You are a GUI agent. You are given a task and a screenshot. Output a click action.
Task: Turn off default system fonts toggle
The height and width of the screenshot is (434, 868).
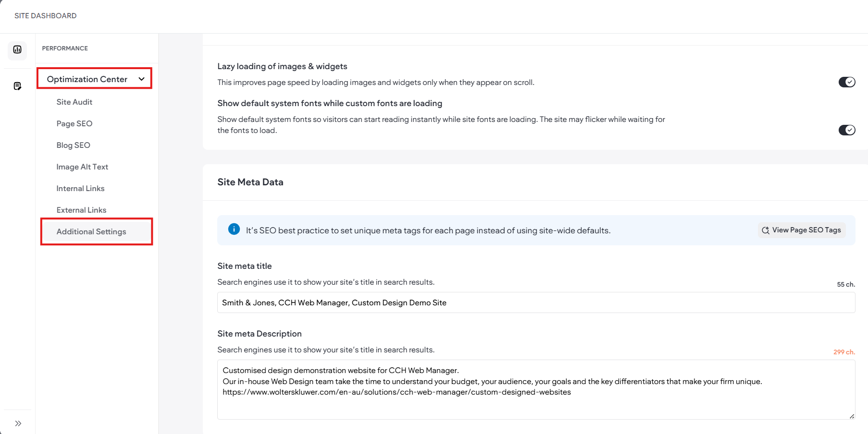pos(847,130)
